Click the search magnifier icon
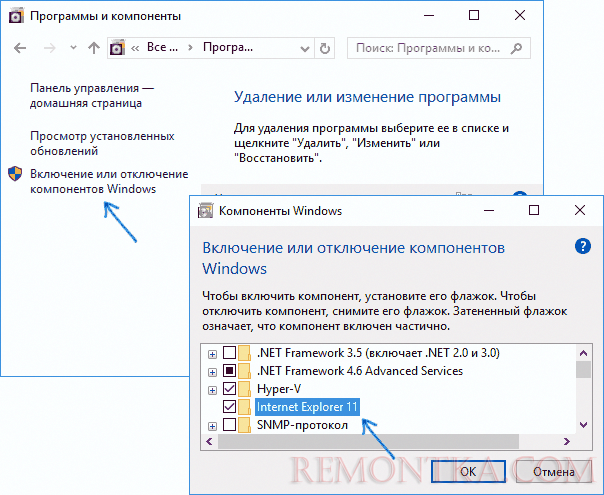Viewport: 604px width, 495px height. click(x=516, y=48)
